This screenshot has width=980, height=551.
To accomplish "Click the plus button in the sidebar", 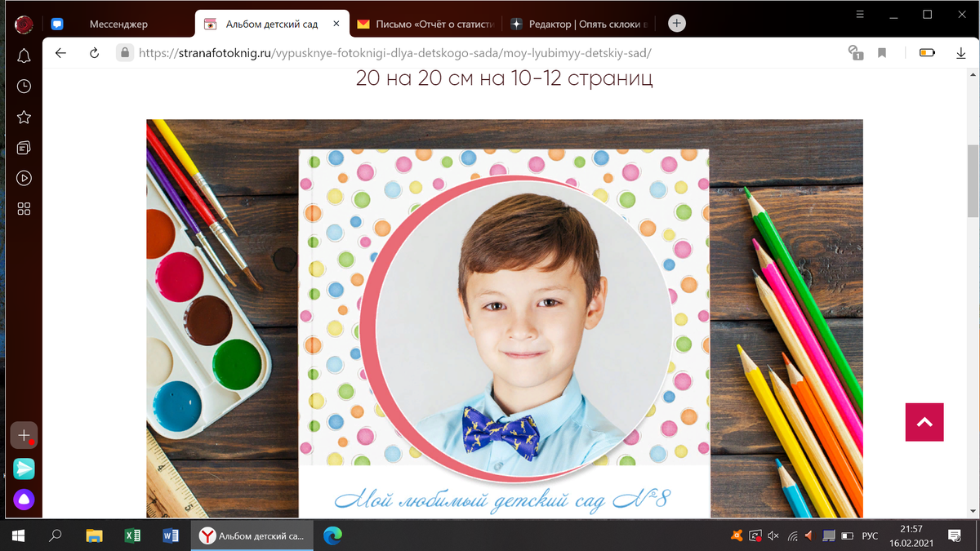I will click(x=24, y=435).
